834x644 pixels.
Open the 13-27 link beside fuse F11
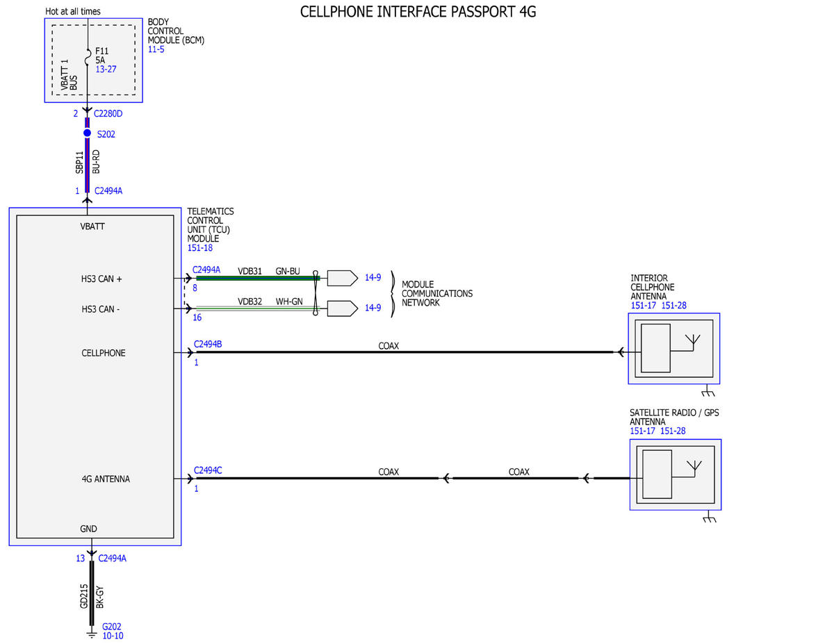coord(106,69)
